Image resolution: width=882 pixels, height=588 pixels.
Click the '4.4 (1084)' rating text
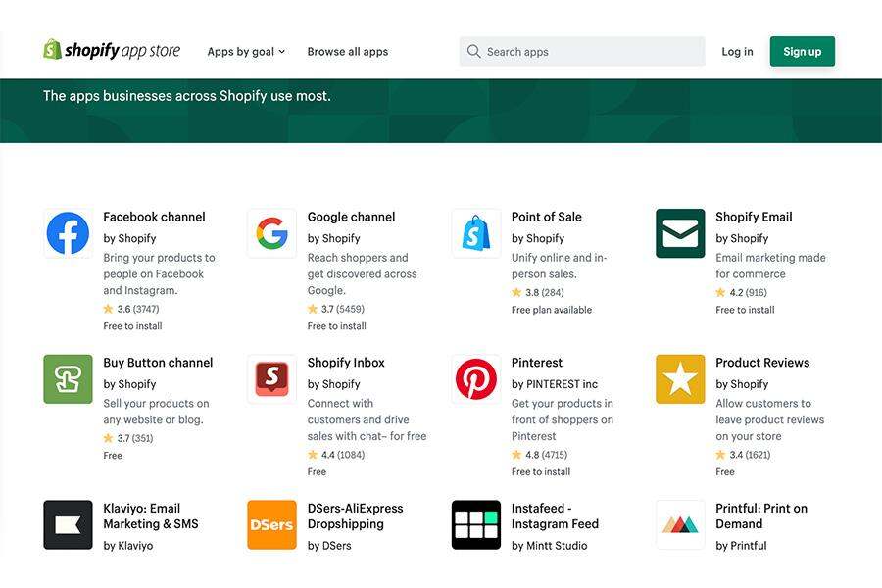pos(343,455)
